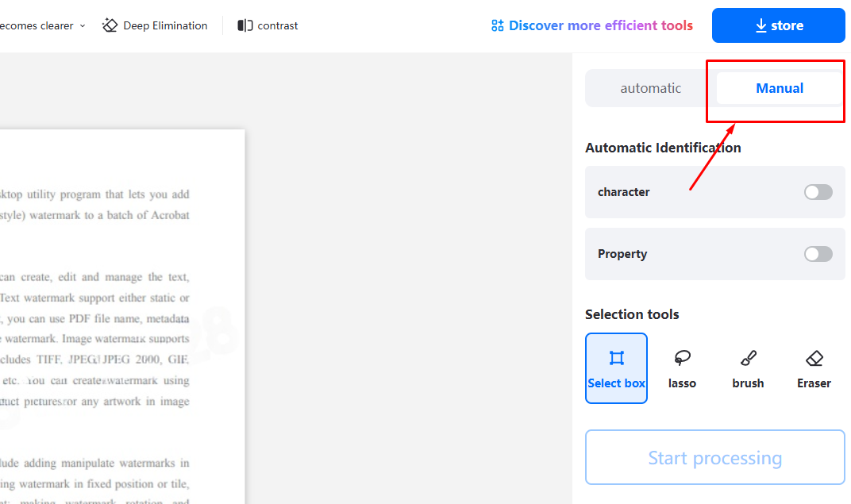This screenshot has width=851, height=504.
Task: Click the Deep Elimination text label
Action: 165,25
